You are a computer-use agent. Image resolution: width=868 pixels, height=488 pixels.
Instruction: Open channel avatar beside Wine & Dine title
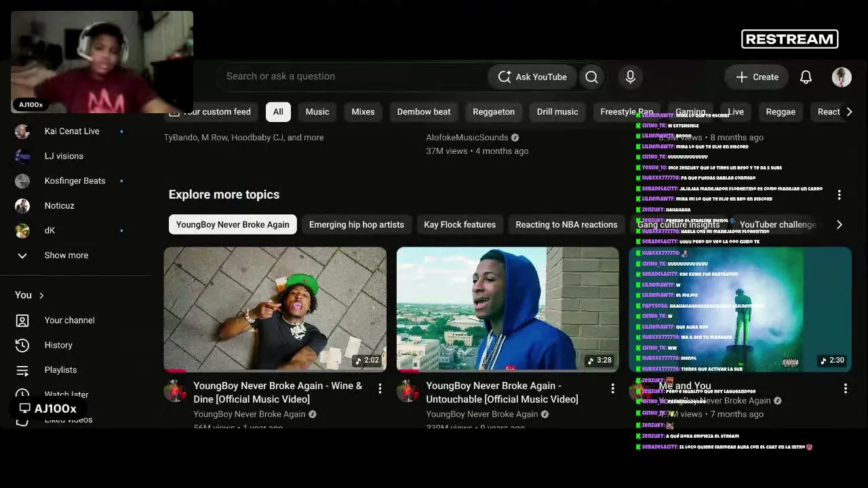(175, 391)
